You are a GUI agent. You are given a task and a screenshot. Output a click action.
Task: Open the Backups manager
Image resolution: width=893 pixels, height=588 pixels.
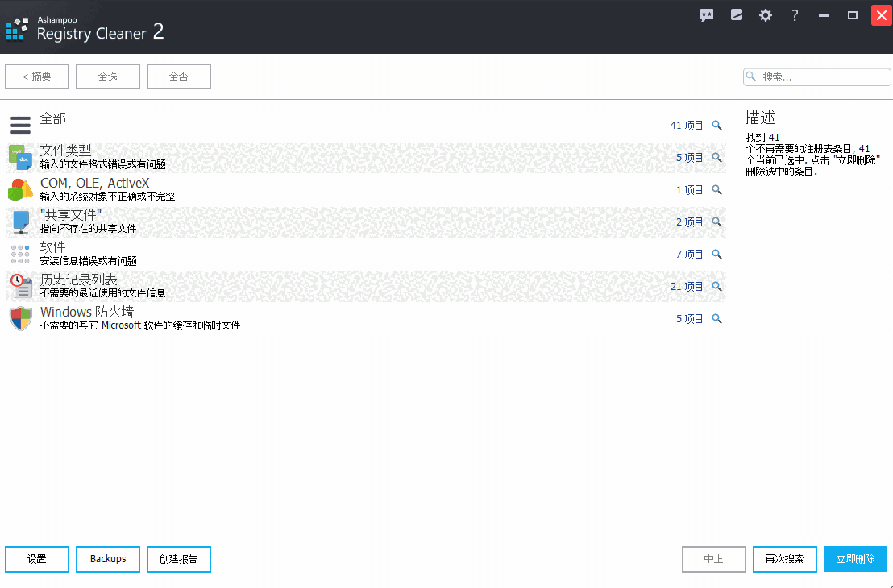107,559
